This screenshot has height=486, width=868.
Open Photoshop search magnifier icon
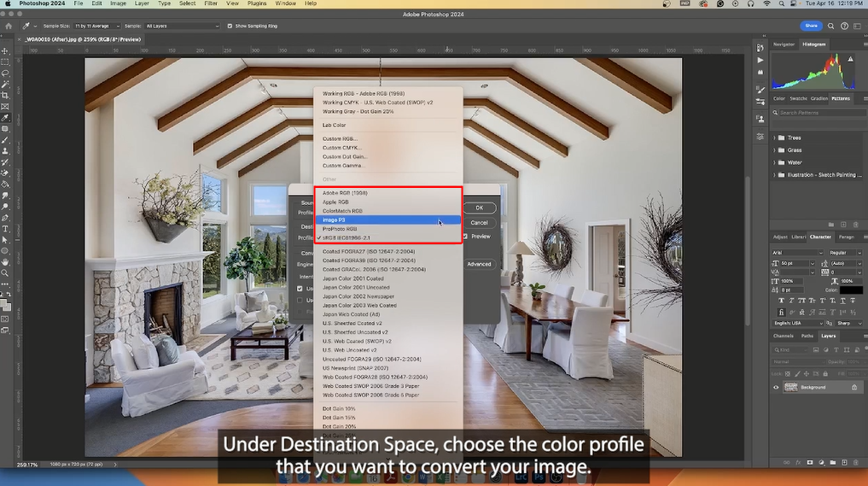pyautogui.click(x=830, y=26)
